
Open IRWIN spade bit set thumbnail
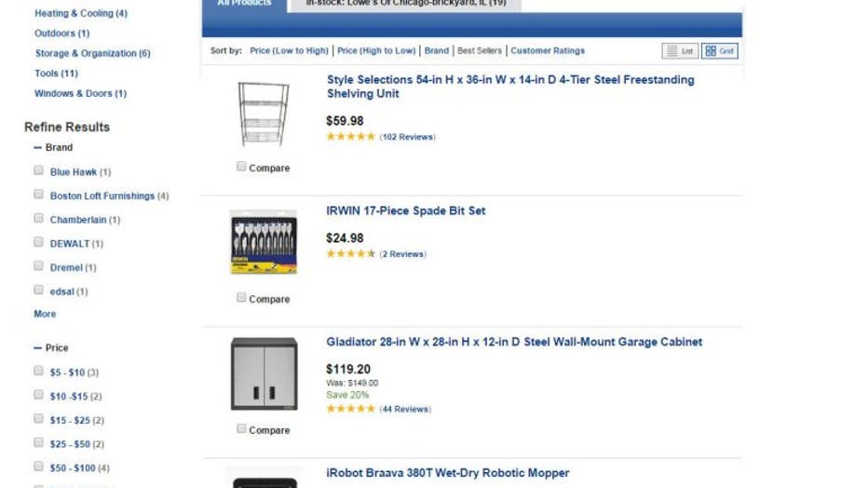[264, 242]
